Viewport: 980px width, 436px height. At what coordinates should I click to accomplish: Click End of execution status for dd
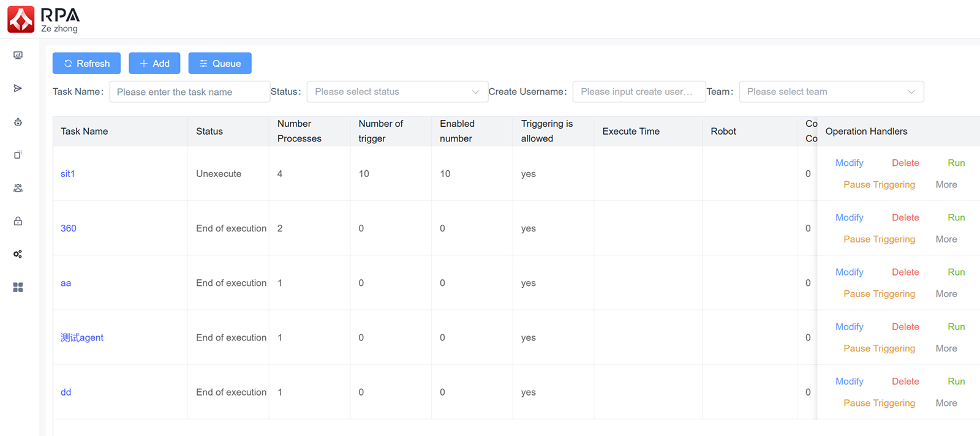[232, 392]
